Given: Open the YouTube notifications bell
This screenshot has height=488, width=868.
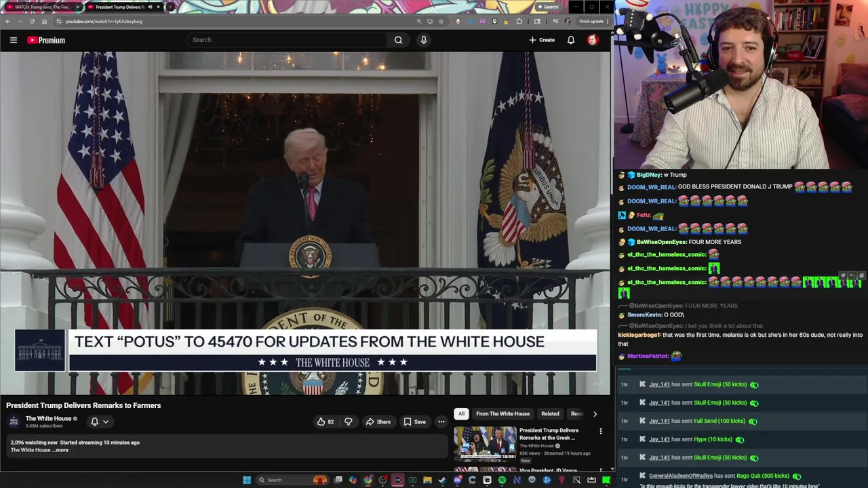Looking at the screenshot, I should tap(571, 40).
